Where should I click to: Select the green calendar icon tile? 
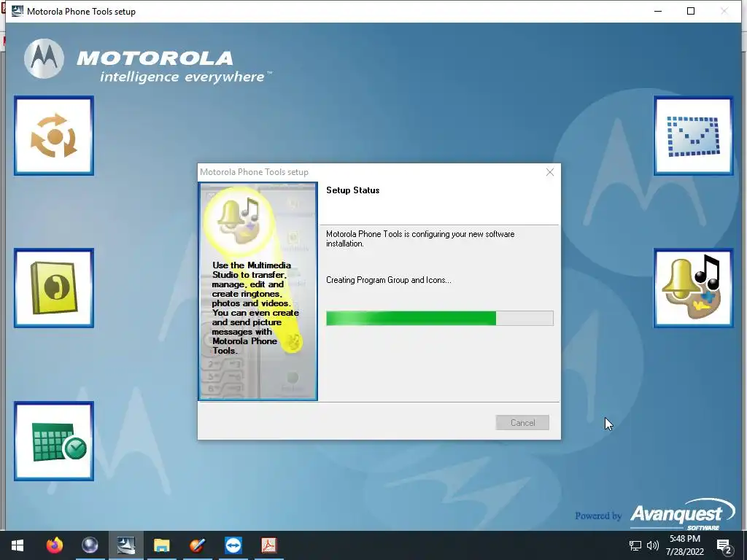[x=54, y=441]
